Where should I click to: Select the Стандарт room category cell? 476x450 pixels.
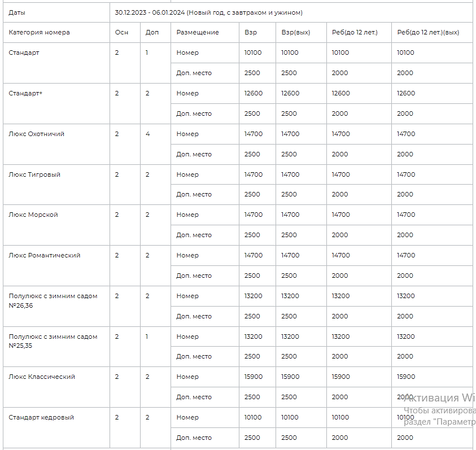tap(56, 63)
